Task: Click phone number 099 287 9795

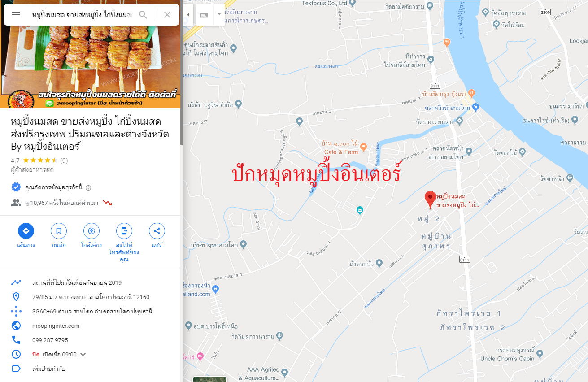Action: coord(50,340)
